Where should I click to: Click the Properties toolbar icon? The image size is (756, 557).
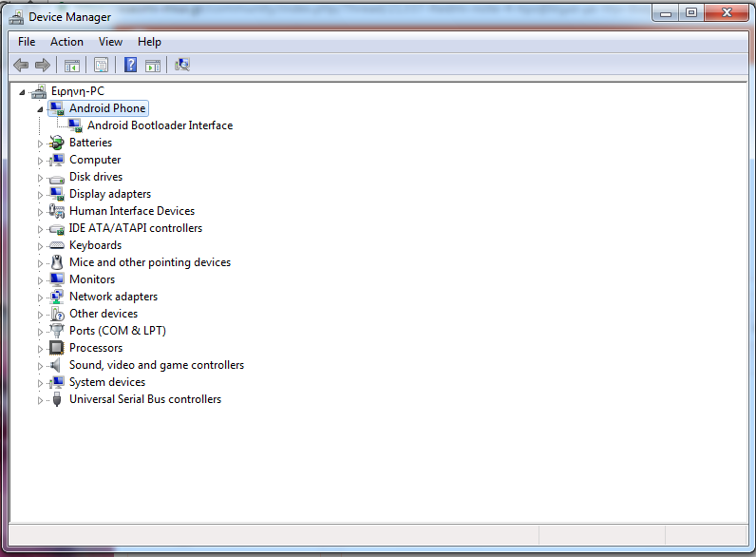[x=102, y=66]
